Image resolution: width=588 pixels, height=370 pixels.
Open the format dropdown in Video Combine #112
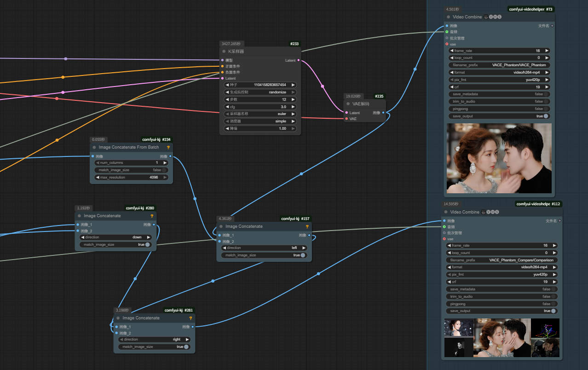[502, 267]
